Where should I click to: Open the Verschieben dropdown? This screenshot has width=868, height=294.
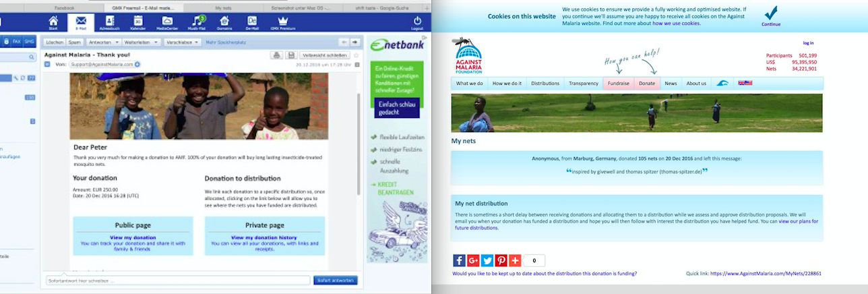point(182,42)
